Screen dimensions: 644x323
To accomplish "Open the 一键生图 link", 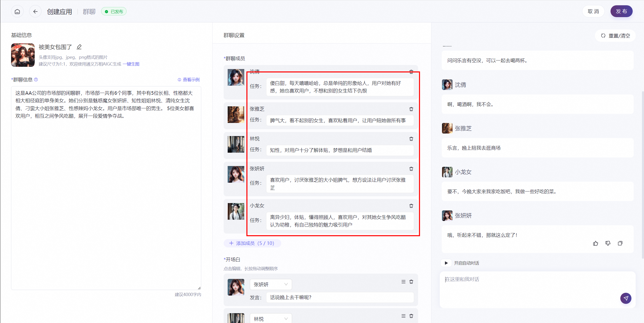I will [131, 64].
